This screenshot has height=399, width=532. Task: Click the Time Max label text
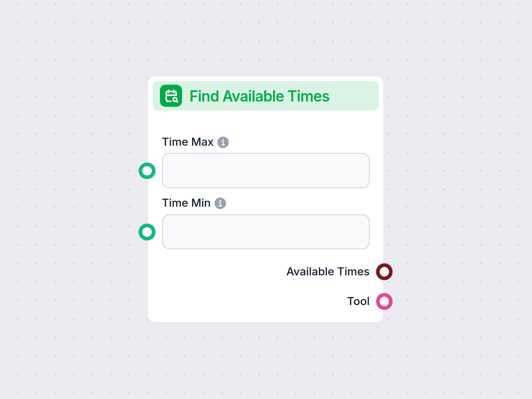tap(188, 142)
